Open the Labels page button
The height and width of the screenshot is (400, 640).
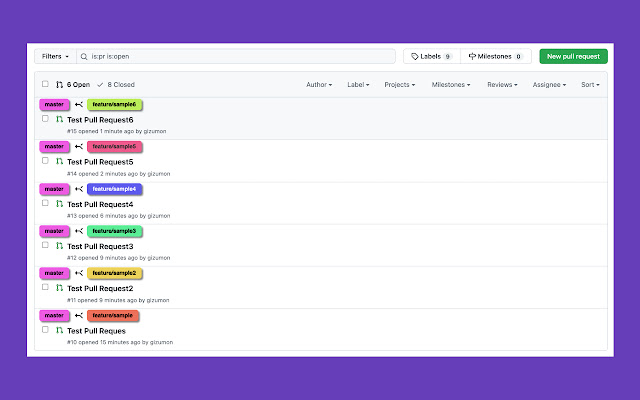pos(432,56)
